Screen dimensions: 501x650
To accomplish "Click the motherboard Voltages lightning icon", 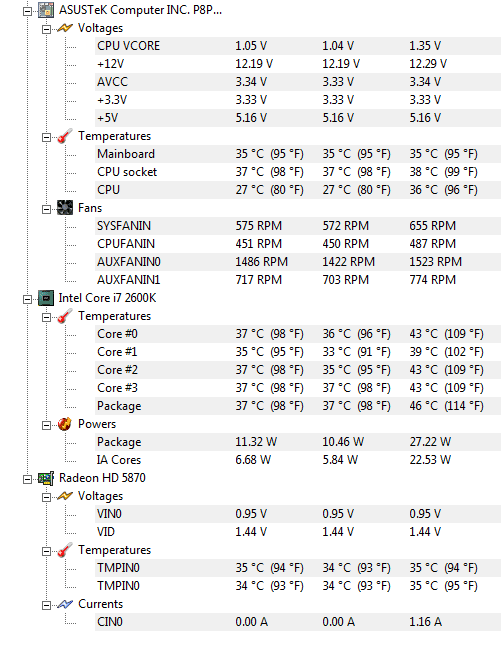I will [x=65, y=28].
